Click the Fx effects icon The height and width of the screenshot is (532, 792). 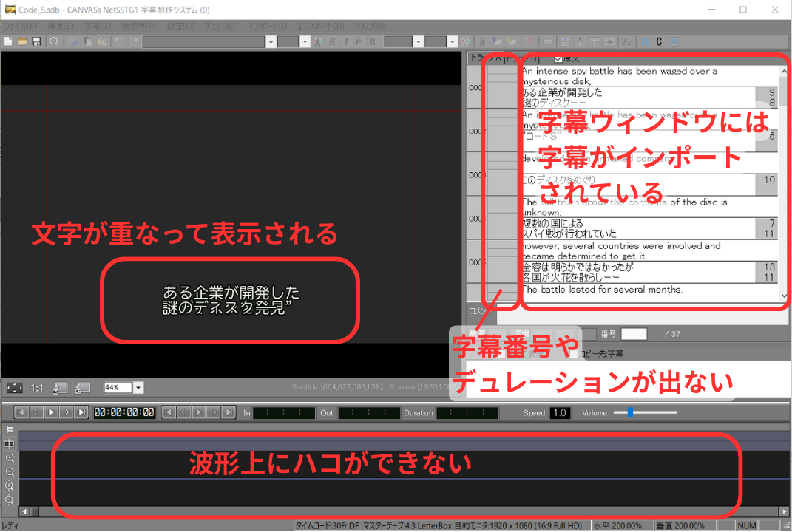(x=627, y=41)
